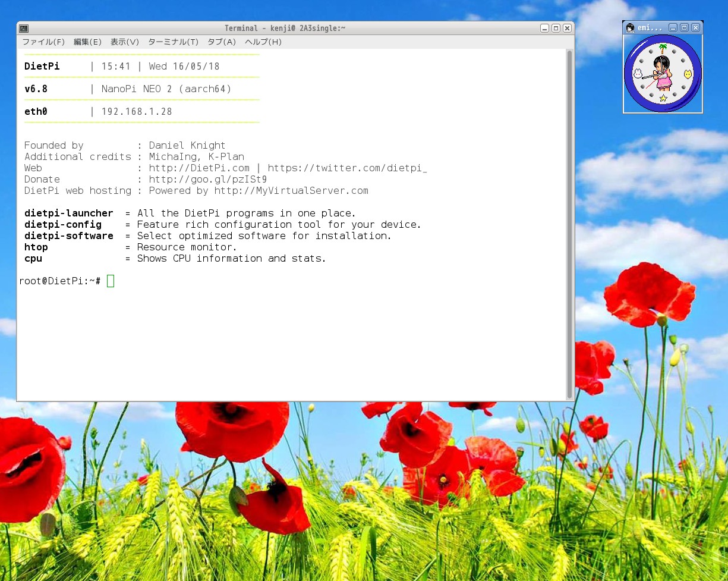Click the girl figure in the clock center
Viewport: 728px width, 581px height.
661,73
